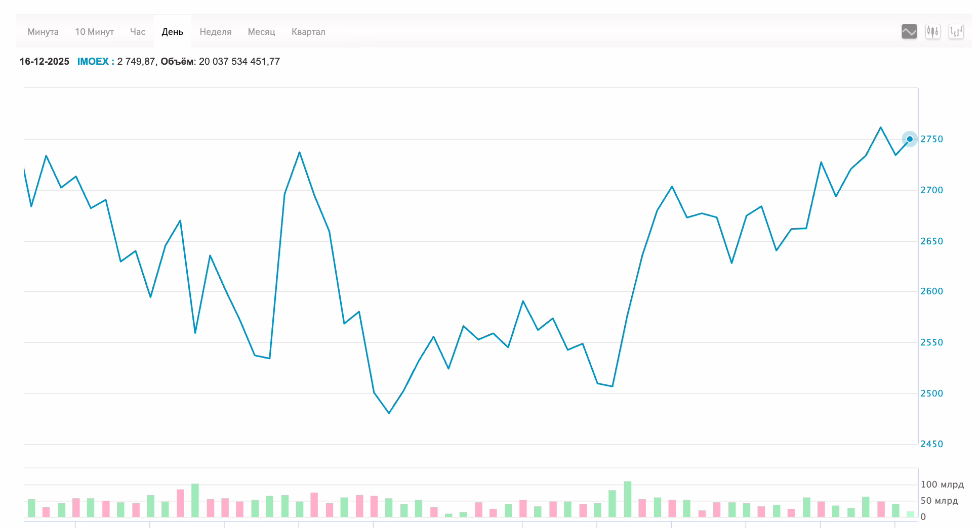Open the Час timeframe tab
The height and width of the screenshot is (528, 980).
138,32
